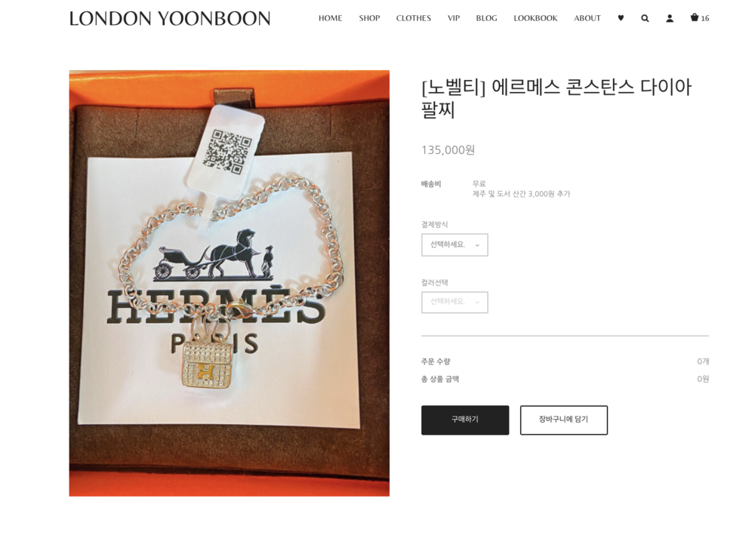Screen dimensions: 755x560
Task: Open the LOOKBOOK page
Action: (535, 18)
